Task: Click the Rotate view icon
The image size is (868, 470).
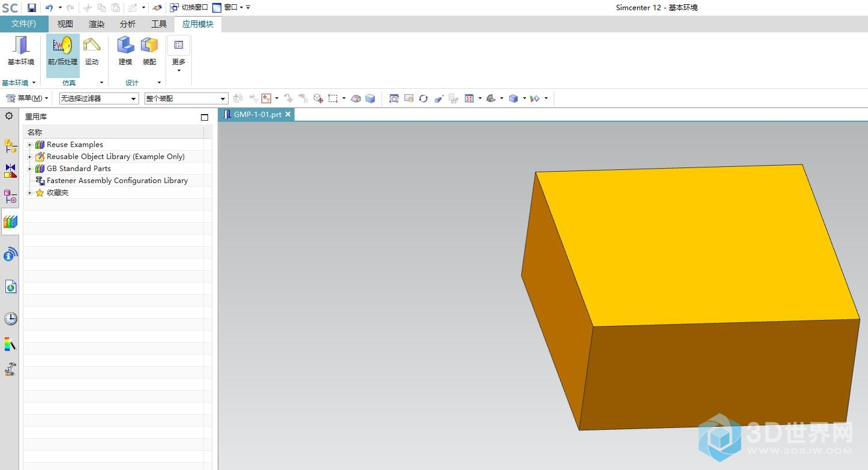Action: [x=424, y=98]
